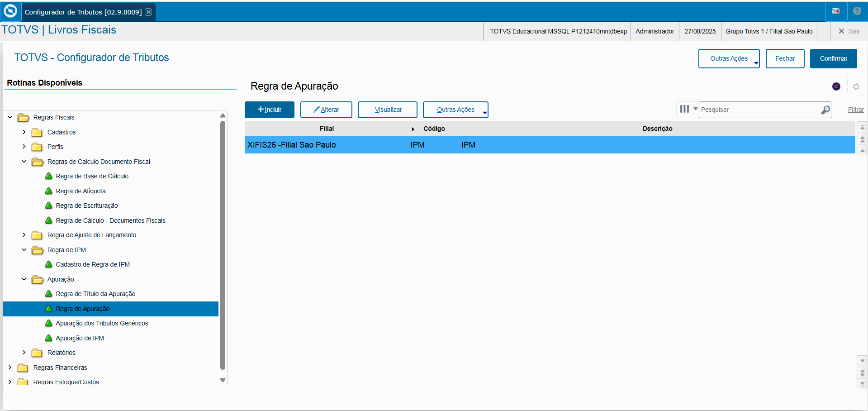
Task: Click the green icon for Cadastro de Regra de IPM
Action: 49,264
